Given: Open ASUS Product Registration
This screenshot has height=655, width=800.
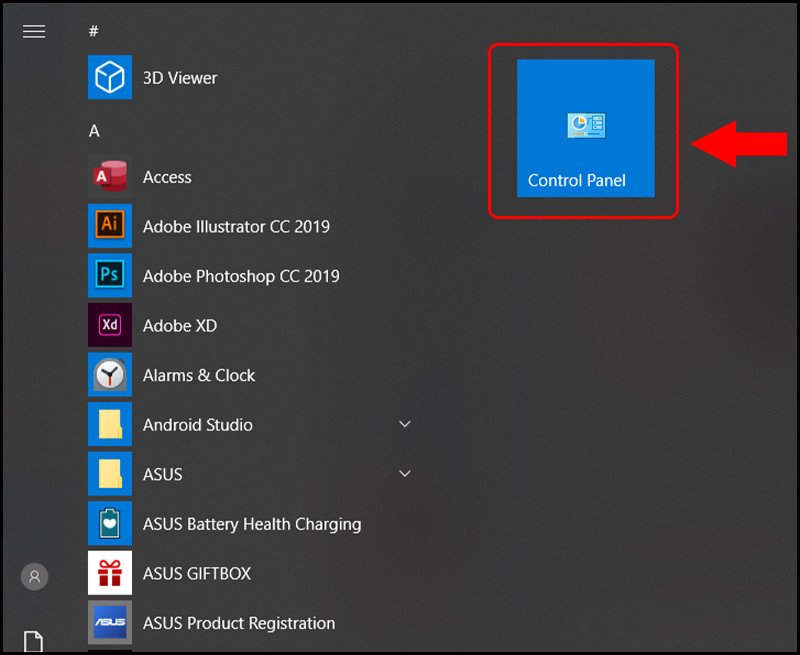Looking at the screenshot, I should [239, 622].
